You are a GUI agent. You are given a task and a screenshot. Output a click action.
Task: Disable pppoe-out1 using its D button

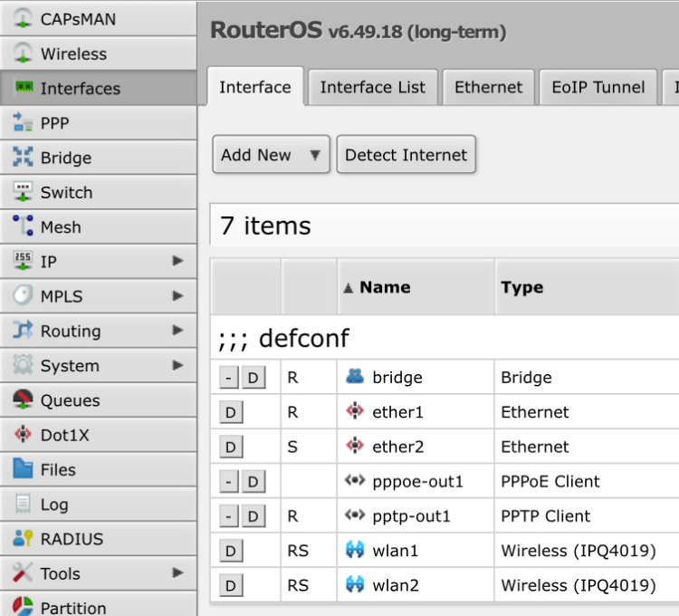coord(253,481)
